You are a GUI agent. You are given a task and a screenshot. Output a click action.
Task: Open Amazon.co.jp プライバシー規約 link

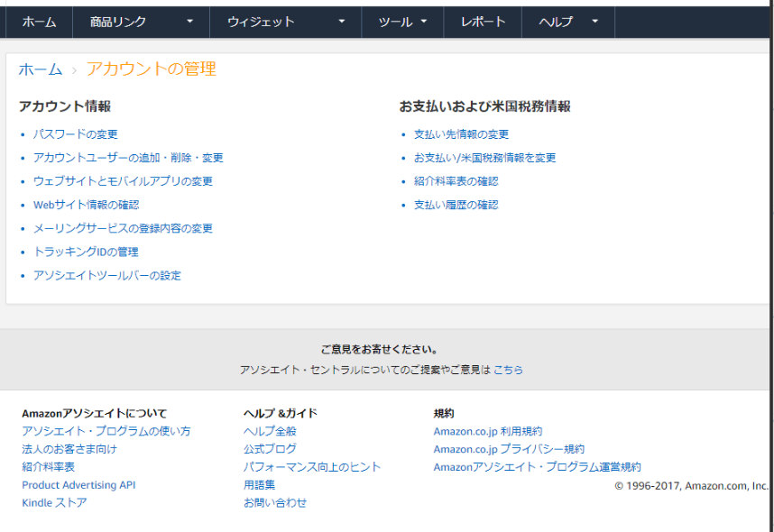pyautogui.click(x=509, y=449)
